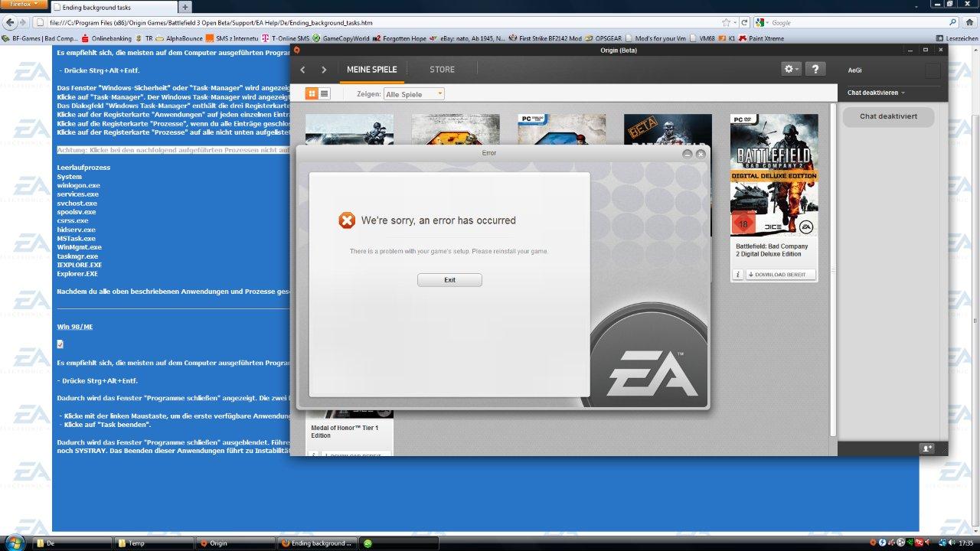Switch to the STORE tab
980x551 pixels.
(442, 70)
